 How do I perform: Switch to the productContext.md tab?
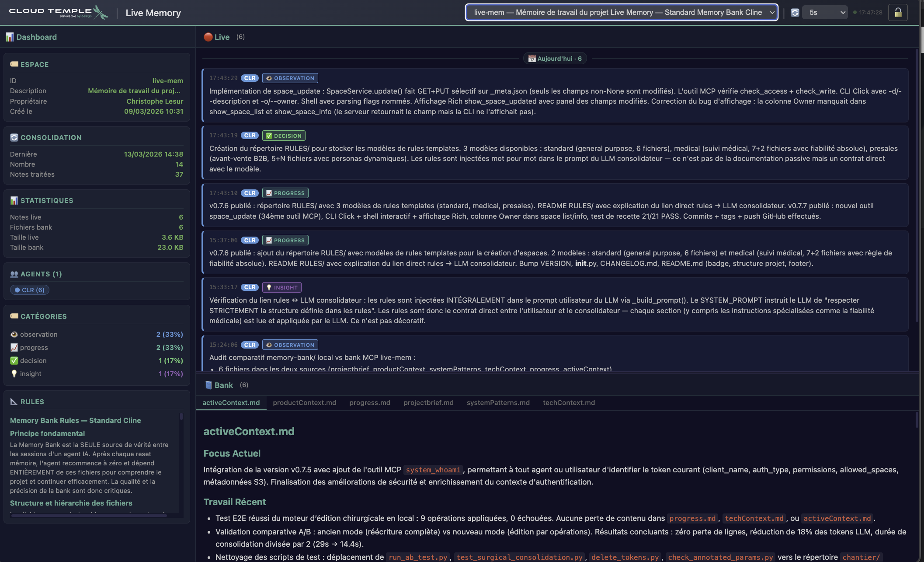click(x=304, y=402)
